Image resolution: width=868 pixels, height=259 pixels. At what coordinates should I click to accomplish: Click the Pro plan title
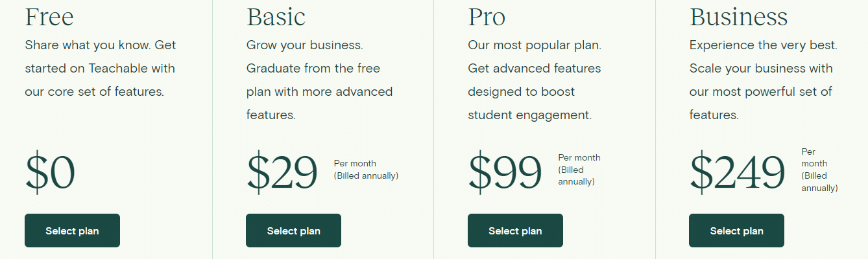coord(487,17)
